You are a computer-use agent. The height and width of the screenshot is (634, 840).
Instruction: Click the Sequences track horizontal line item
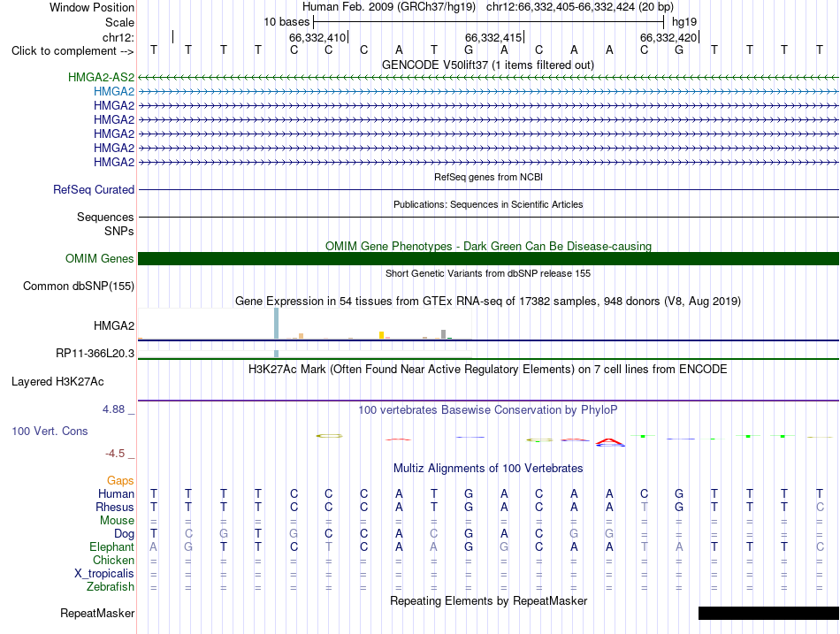pyautogui.click(x=488, y=217)
